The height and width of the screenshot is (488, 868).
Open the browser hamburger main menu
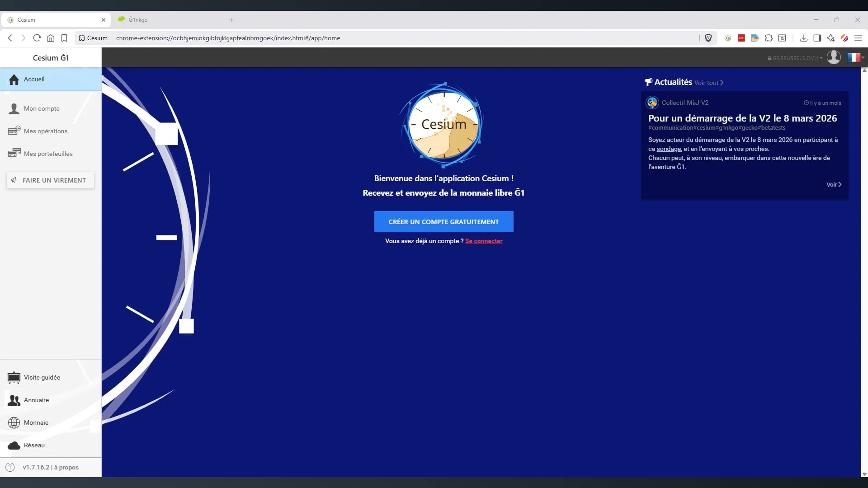click(858, 38)
